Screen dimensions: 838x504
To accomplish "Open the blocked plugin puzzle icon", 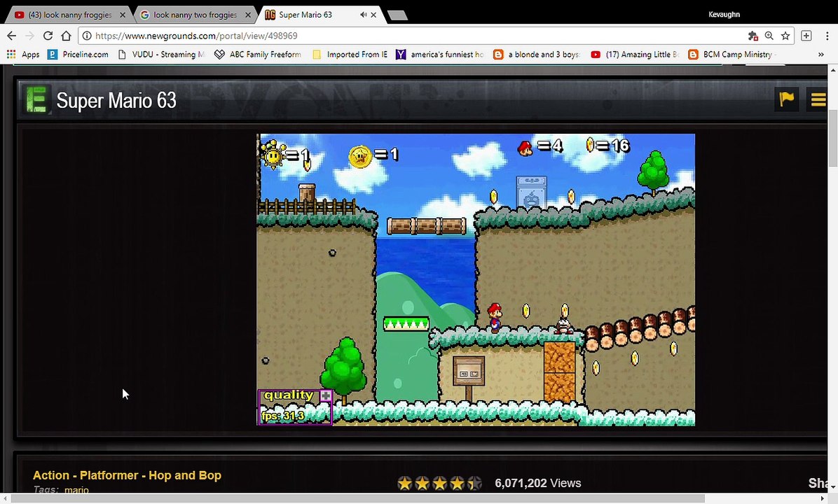I will click(753, 36).
